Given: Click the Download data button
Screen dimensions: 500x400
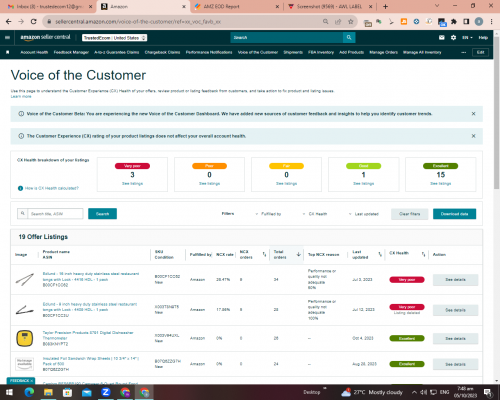Looking at the screenshot, I should pyautogui.click(x=454, y=214).
